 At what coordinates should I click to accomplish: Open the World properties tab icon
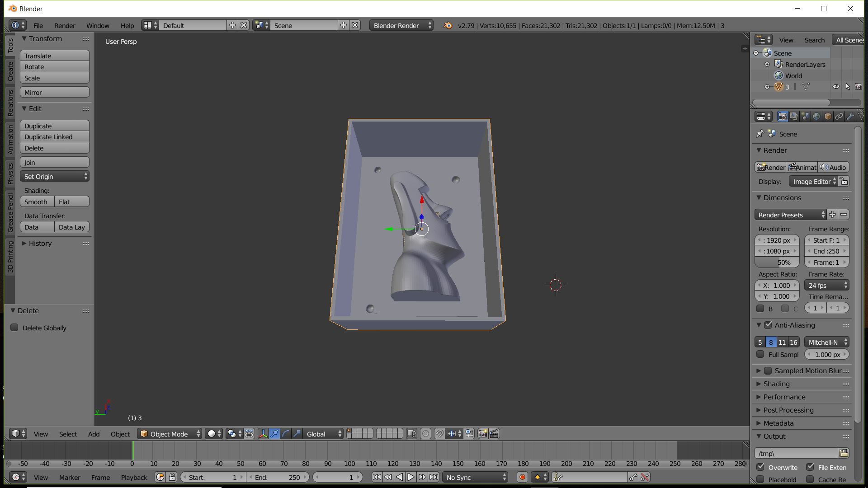[816, 117]
